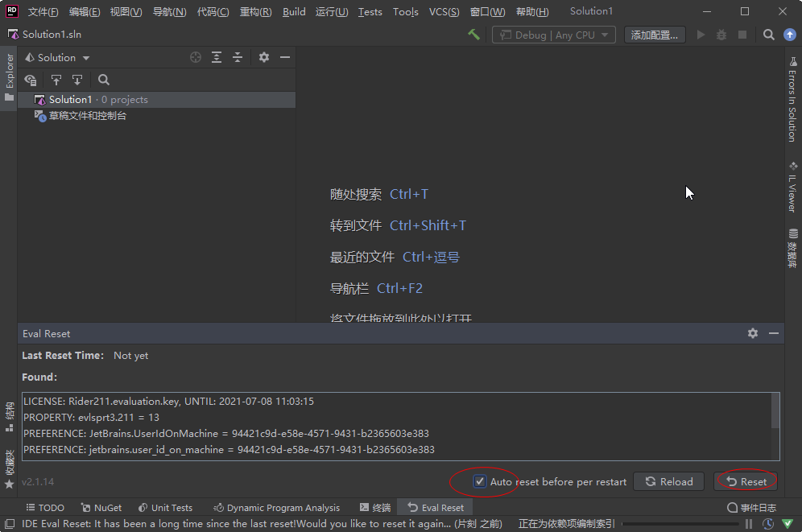
Task: Click the navigate up arrow icon in Solution panel
Action: tap(56, 80)
